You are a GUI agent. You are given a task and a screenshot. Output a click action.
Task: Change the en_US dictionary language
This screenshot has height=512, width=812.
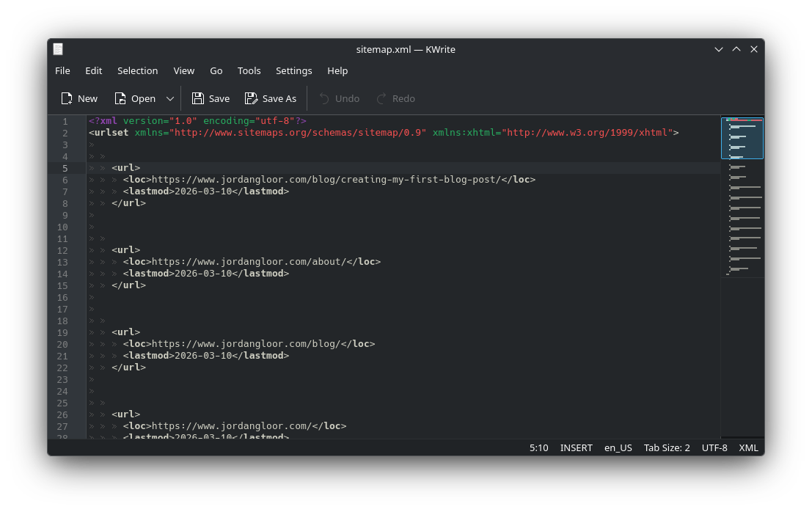[618, 447]
